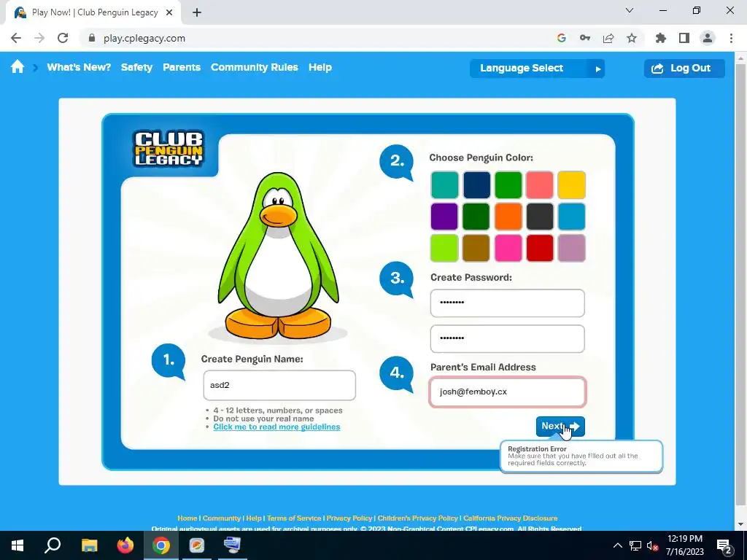Show hidden system tray icons

(x=617, y=545)
